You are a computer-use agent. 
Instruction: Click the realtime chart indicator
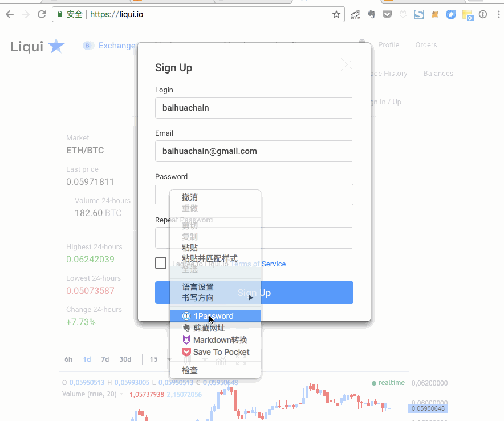point(388,383)
